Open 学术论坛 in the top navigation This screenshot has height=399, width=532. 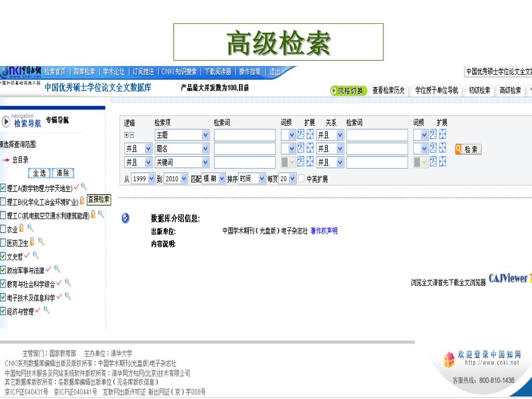point(114,72)
